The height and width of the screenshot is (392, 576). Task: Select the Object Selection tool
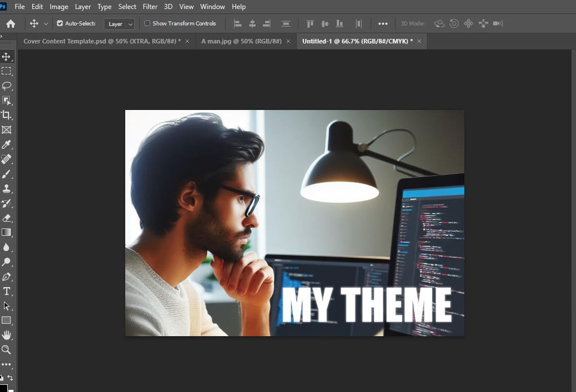6,100
